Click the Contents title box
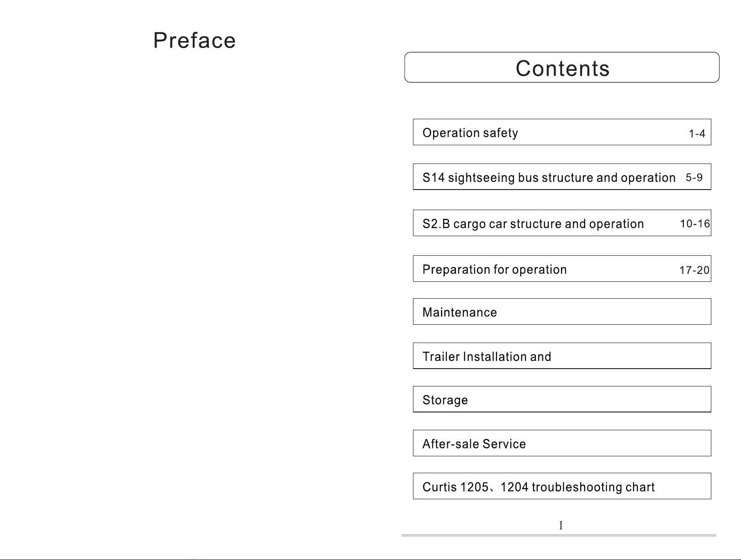 [x=562, y=68]
